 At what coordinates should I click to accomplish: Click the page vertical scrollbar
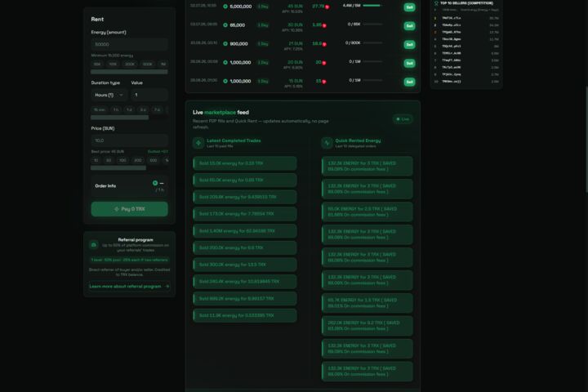[x=586, y=140]
